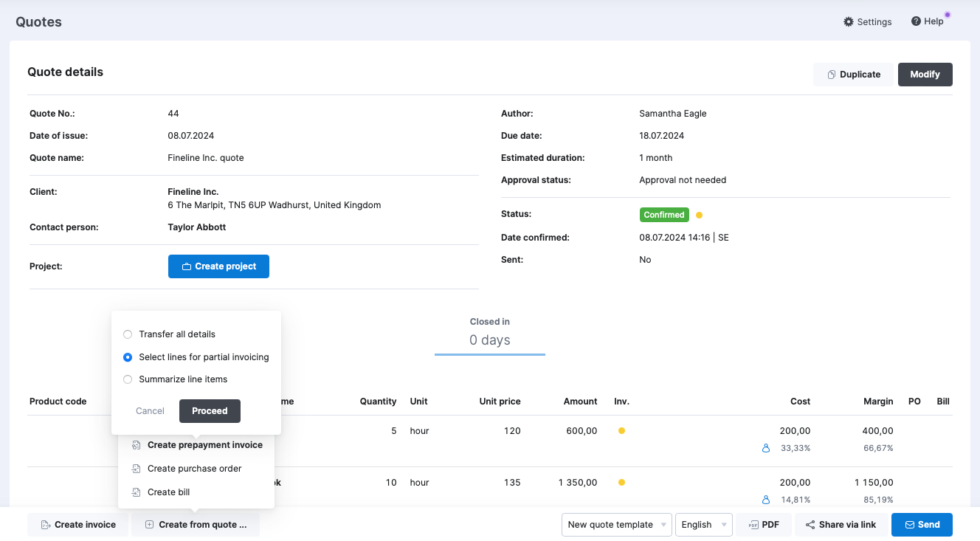Image resolution: width=980 pixels, height=541 pixels.
Task: Click the Quantity column header
Action: 378,402
